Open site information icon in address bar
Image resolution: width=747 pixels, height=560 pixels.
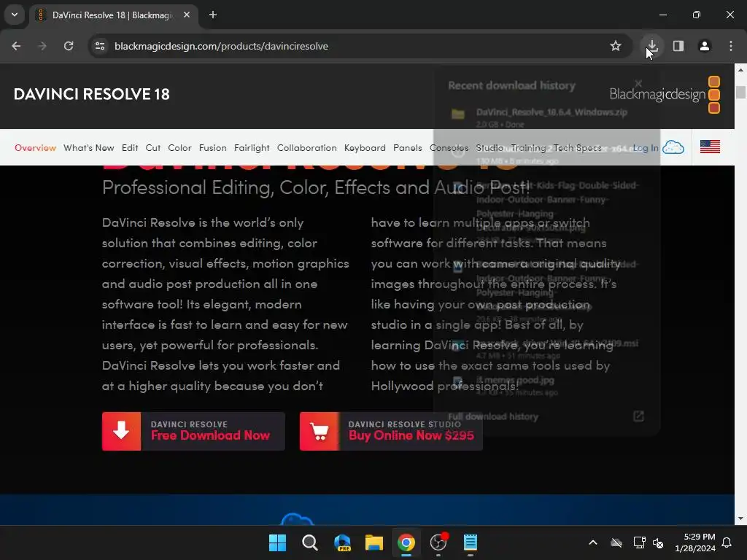click(x=100, y=46)
